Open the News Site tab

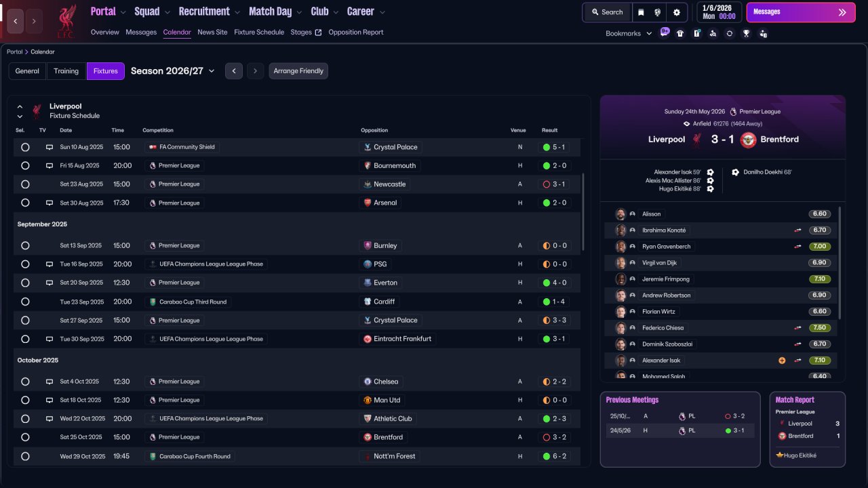pyautogui.click(x=212, y=33)
